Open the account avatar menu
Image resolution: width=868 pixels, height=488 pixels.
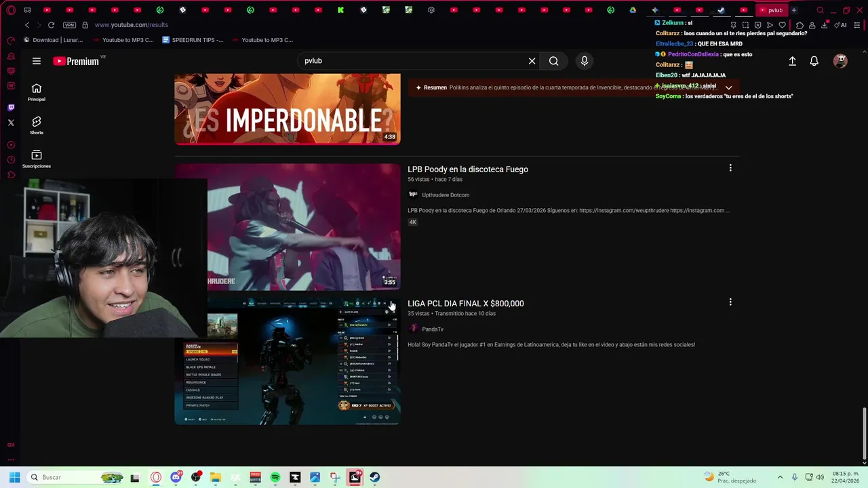coord(840,61)
